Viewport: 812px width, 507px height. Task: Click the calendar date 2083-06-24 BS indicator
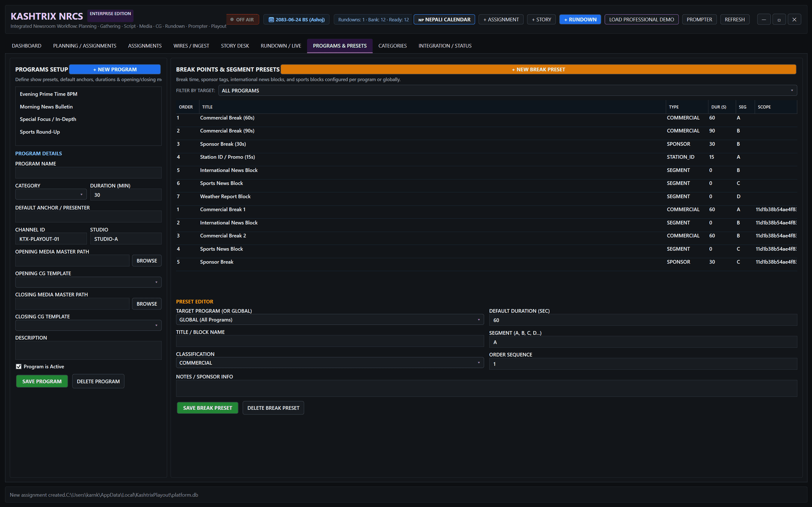pos(296,19)
